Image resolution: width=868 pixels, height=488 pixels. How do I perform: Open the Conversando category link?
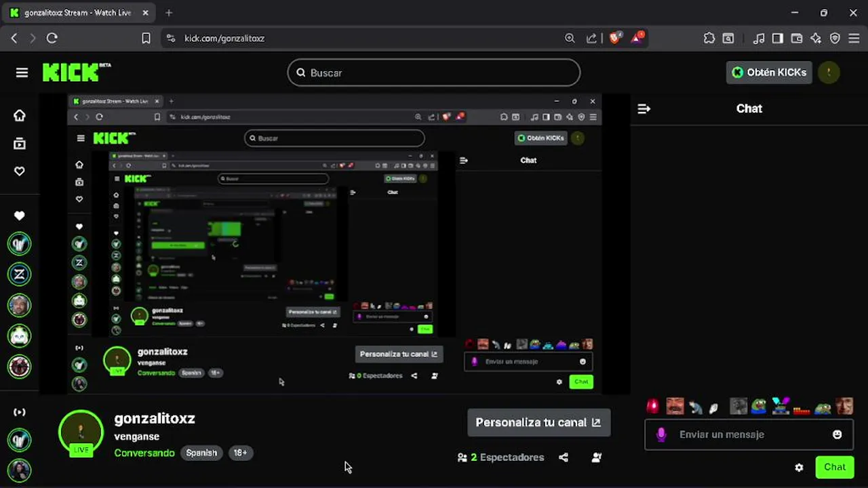(144, 453)
